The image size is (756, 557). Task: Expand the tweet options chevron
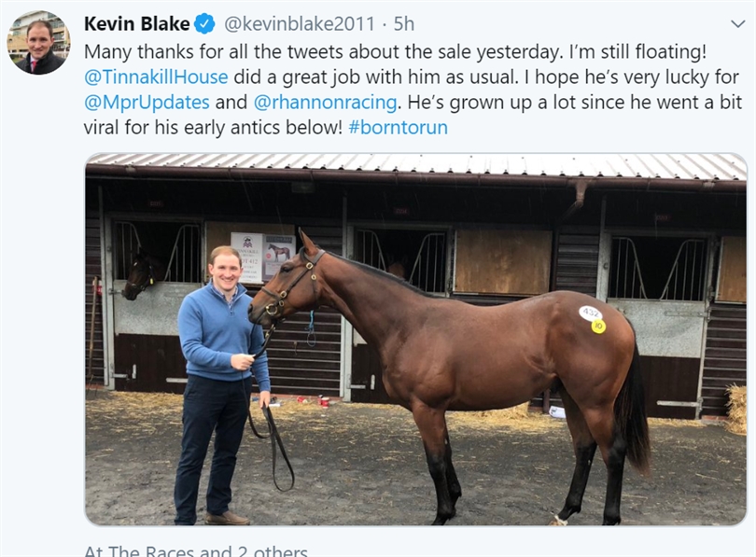click(x=737, y=23)
